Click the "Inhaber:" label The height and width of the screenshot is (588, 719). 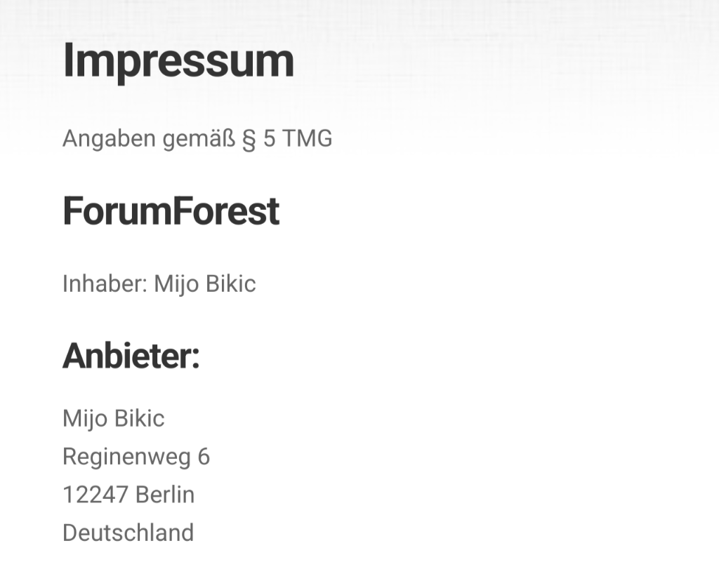(105, 283)
